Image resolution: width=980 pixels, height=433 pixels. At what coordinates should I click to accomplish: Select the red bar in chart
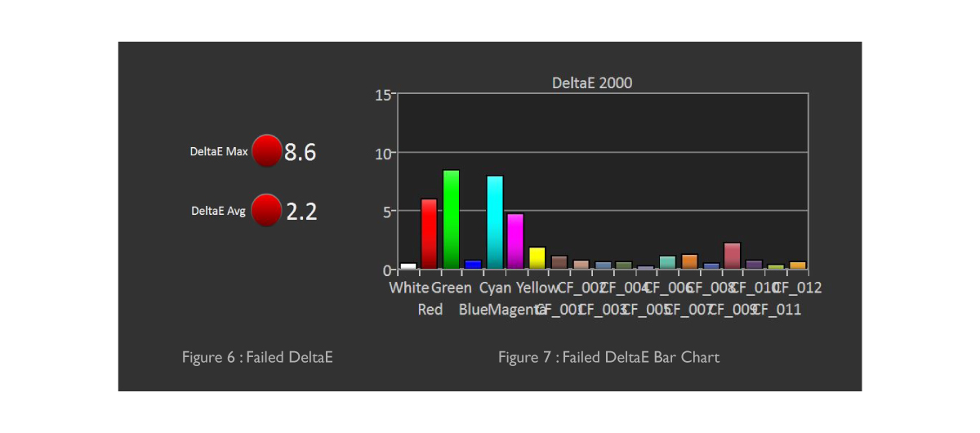[x=429, y=234]
